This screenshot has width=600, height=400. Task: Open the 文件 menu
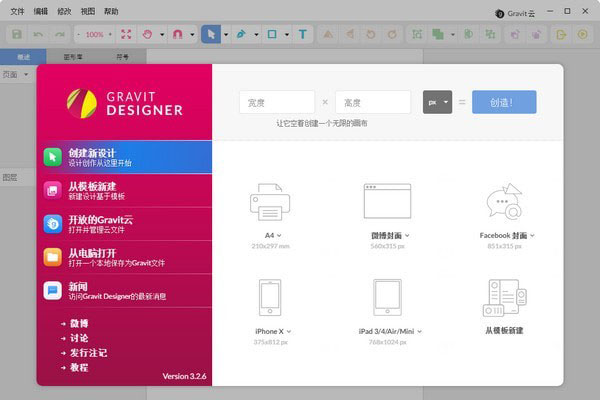coord(17,10)
